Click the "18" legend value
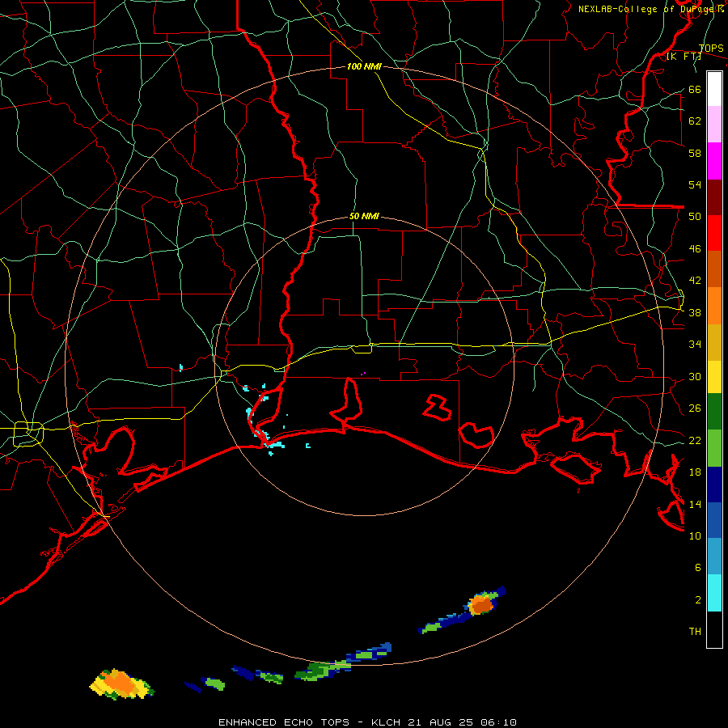Image resolution: width=728 pixels, height=728 pixels. [695, 472]
